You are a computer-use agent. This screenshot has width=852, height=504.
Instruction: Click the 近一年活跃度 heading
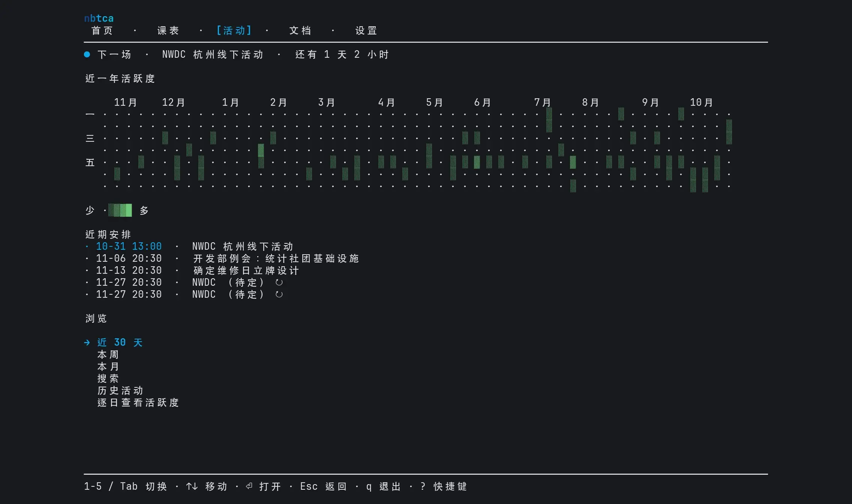(120, 78)
